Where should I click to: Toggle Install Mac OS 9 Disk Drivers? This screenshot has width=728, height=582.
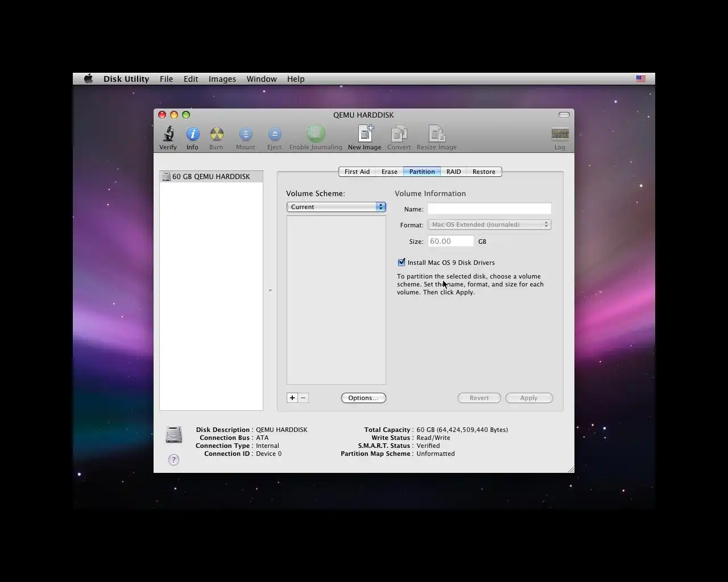coord(402,262)
